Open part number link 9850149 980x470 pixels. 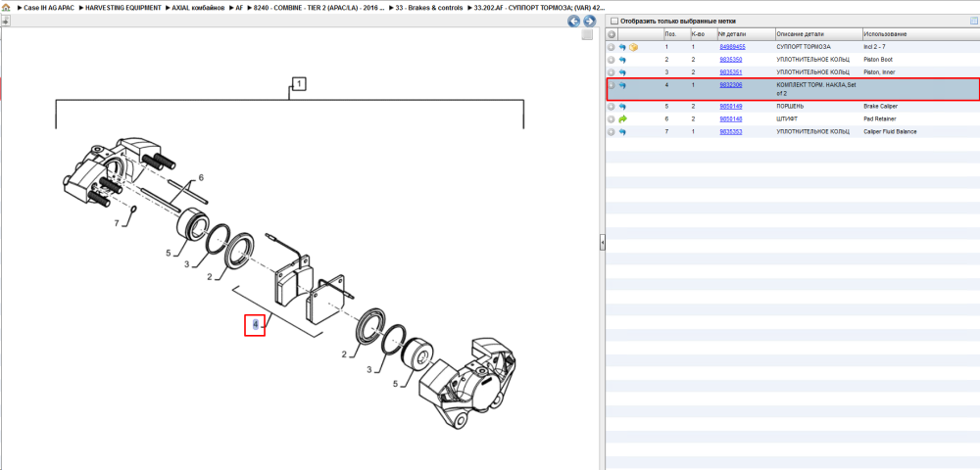point(731,107)
